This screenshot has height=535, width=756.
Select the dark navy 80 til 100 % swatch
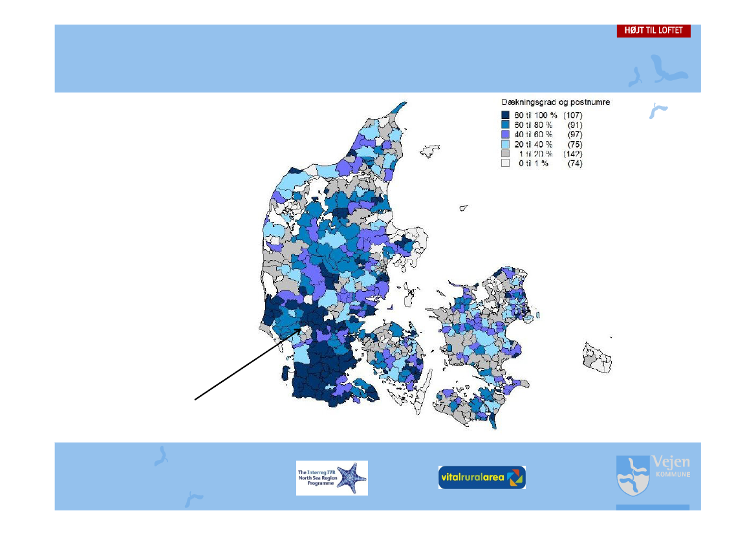tap(506, 115)
